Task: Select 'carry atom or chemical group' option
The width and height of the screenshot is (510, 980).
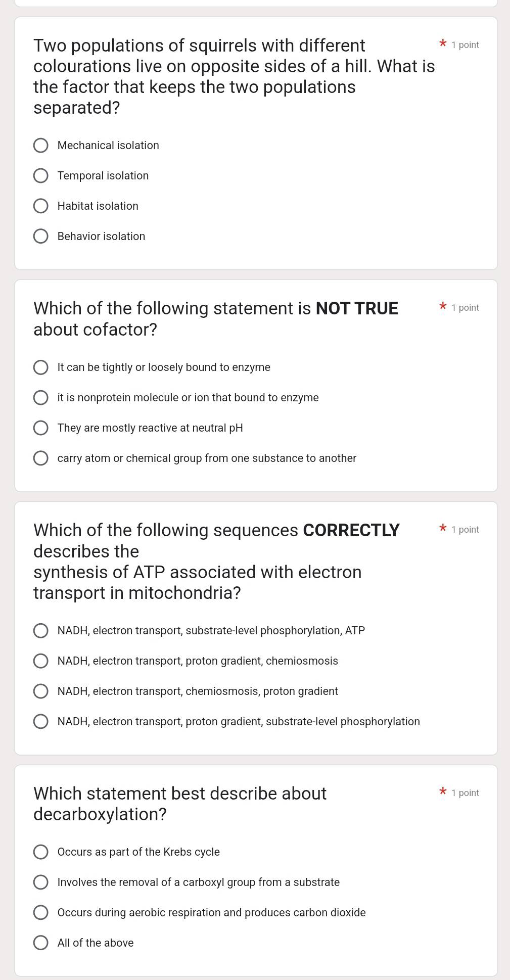Action: (41, 458)
